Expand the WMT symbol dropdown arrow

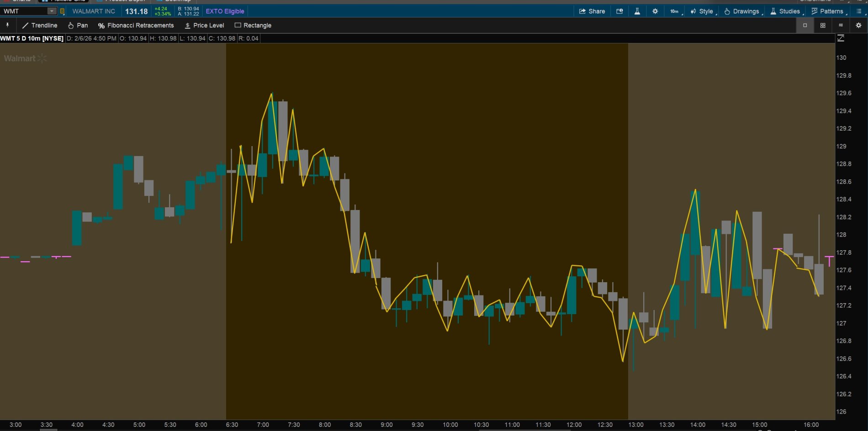click(52, 11)
